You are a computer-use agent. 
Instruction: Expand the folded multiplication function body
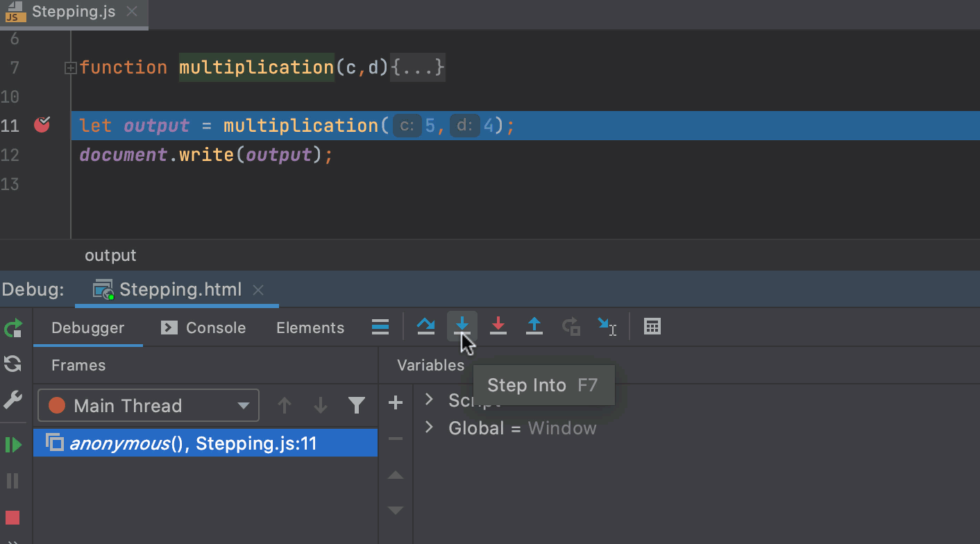(x=70, y=68)
